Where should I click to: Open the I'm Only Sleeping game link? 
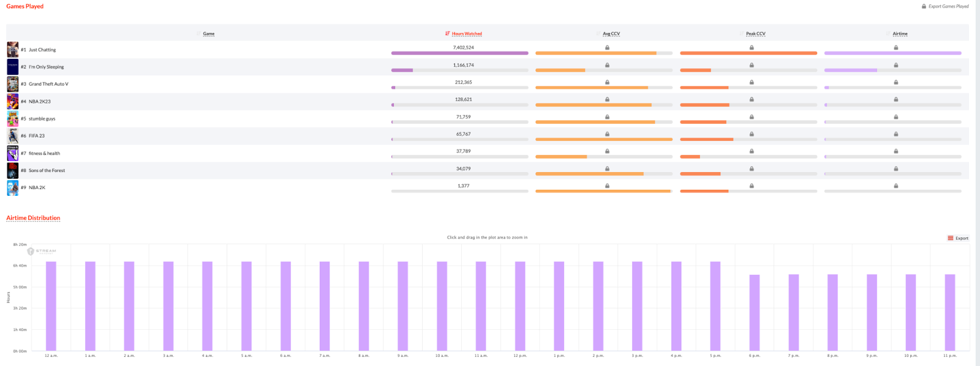tap(46, 67)
